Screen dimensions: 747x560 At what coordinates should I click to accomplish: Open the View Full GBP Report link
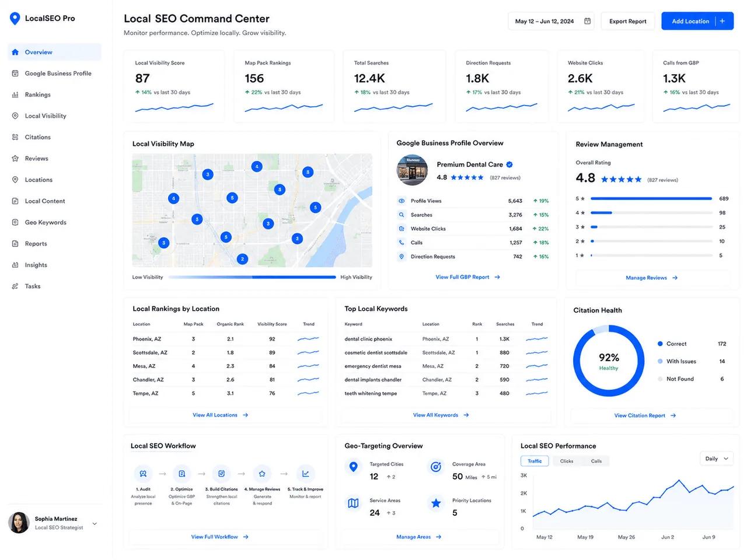point(468,277)
